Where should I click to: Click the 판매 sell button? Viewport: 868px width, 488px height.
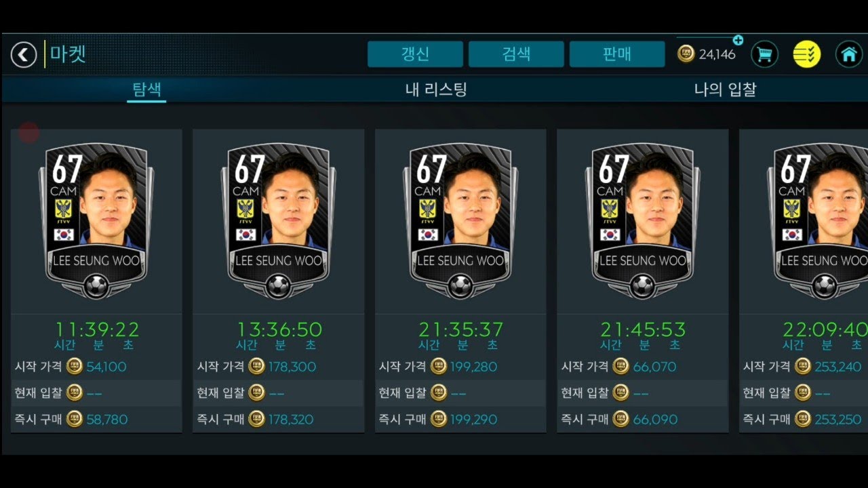(x=617, y=54)
